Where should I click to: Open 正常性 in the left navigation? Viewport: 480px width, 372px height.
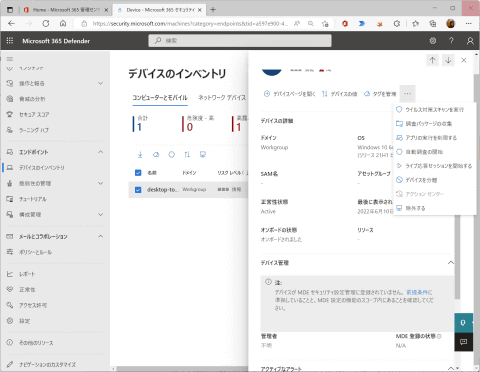pyautogui.click(x=27, y=290)
